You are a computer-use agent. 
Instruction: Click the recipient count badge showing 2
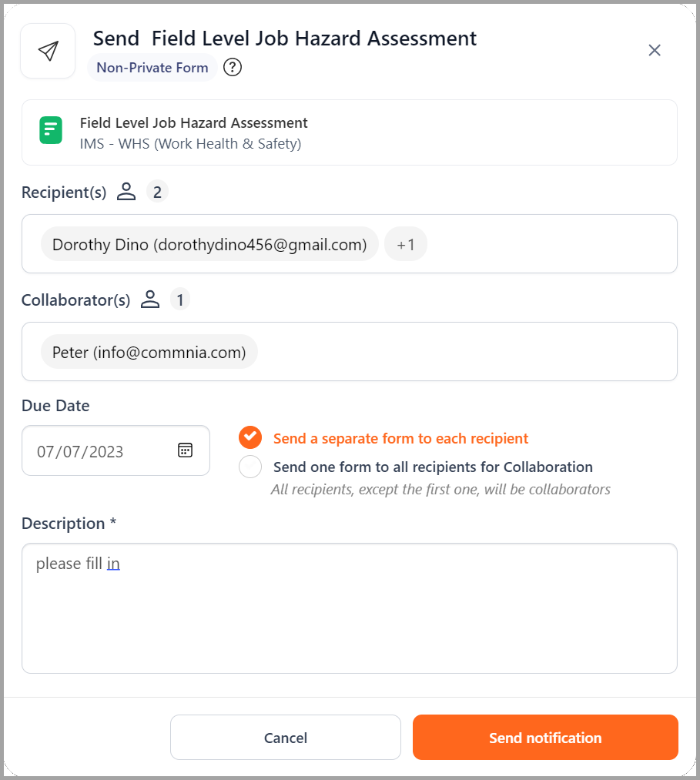[157, 192]
